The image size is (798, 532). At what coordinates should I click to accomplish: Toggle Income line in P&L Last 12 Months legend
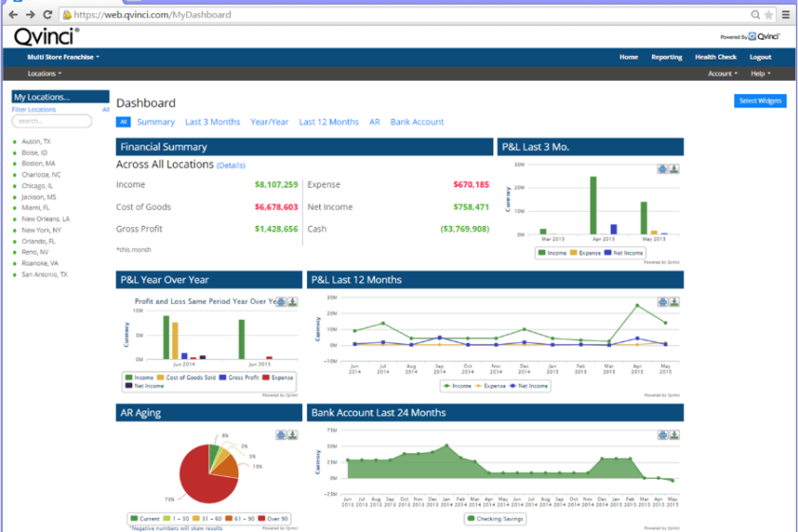click(457, 386)
